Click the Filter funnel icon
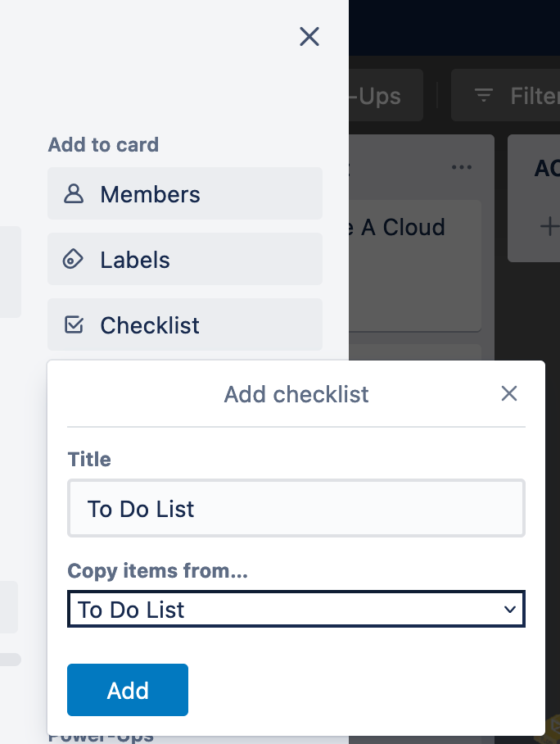The width and height of the screenshot is (560, 744). (484, 96)
